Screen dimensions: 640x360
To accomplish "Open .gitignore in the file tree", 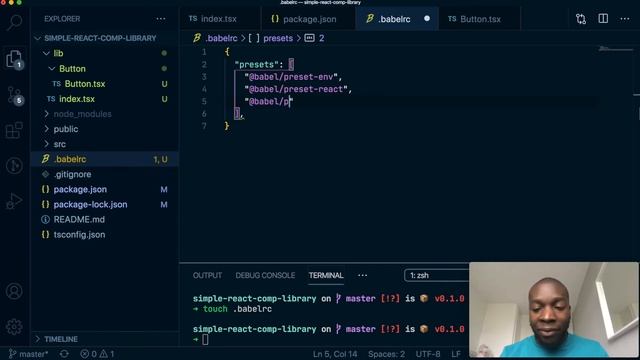I will pyautogui.click(x=73, y=174).
